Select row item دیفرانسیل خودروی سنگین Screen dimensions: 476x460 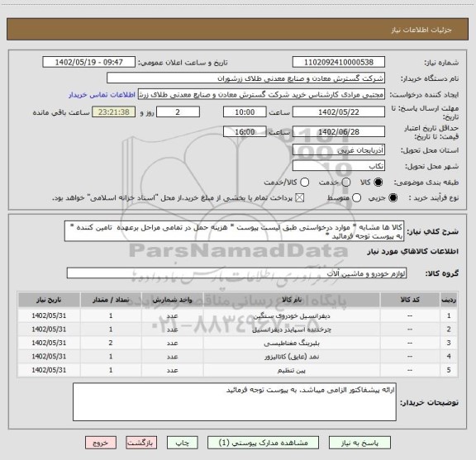(292, 315)
